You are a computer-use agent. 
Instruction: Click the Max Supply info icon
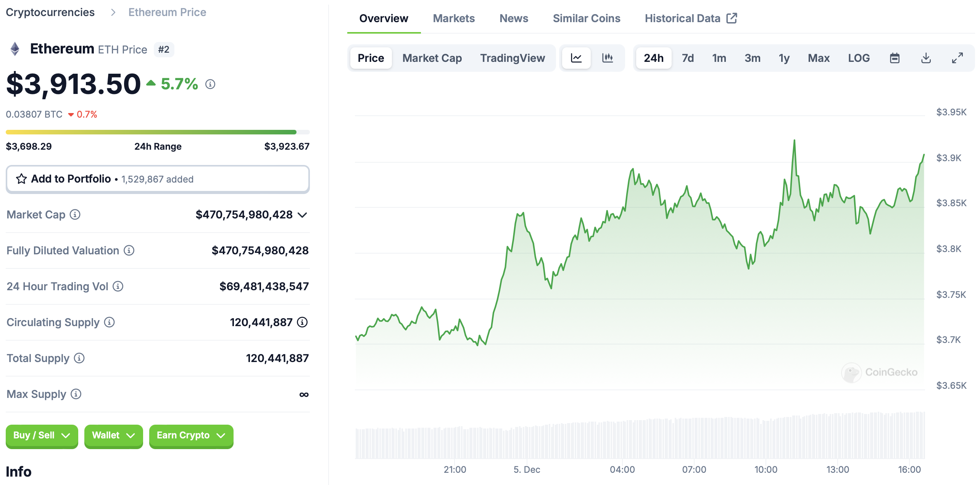pos(76,394)
